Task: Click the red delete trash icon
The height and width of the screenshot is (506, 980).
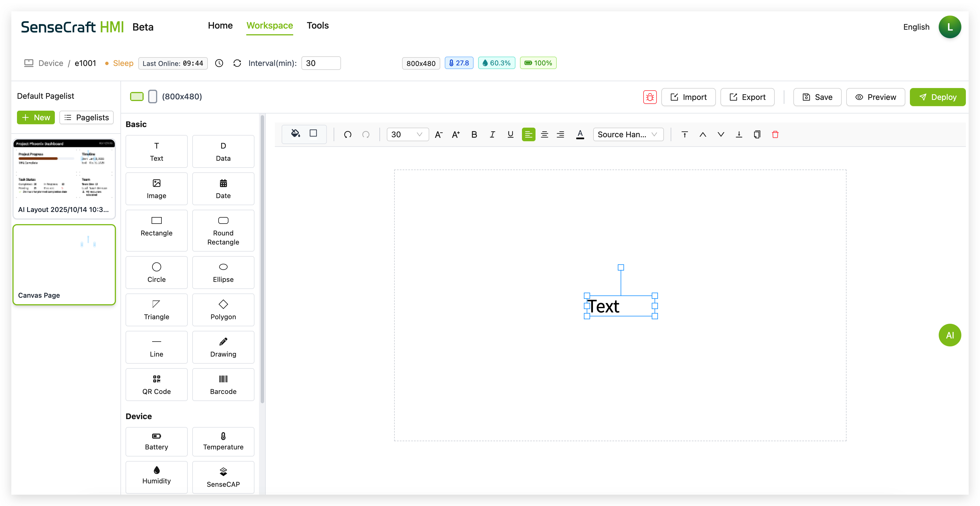Action: [775, 134]
